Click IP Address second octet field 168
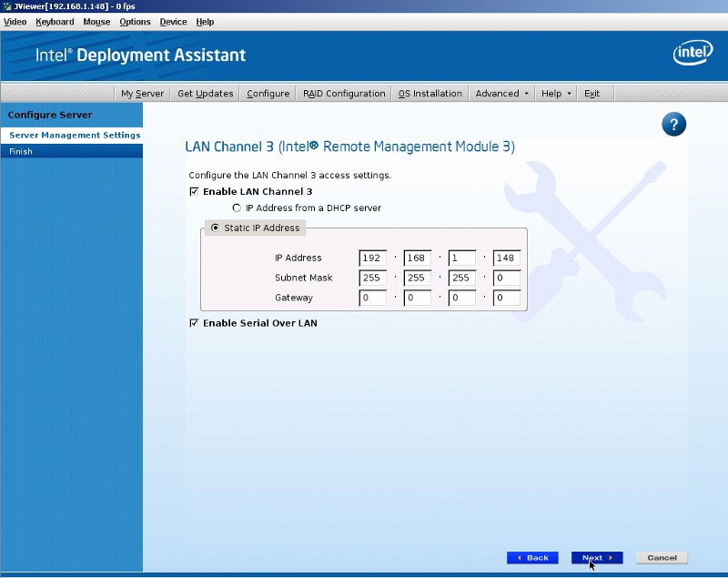This screenshot has height=578, width=728. pos(418,258)
